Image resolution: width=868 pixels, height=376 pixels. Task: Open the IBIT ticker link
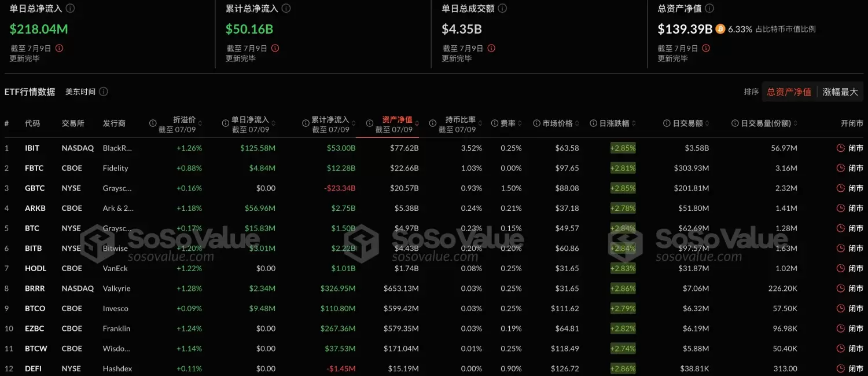[32, 148]
